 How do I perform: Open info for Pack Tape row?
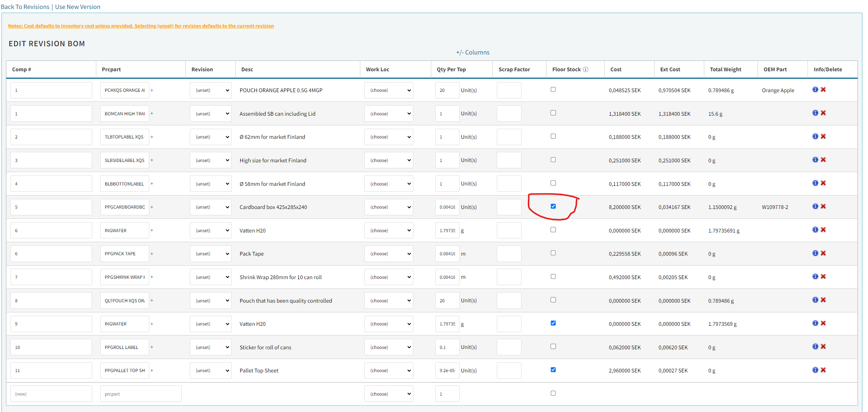(x=815, y=253)
